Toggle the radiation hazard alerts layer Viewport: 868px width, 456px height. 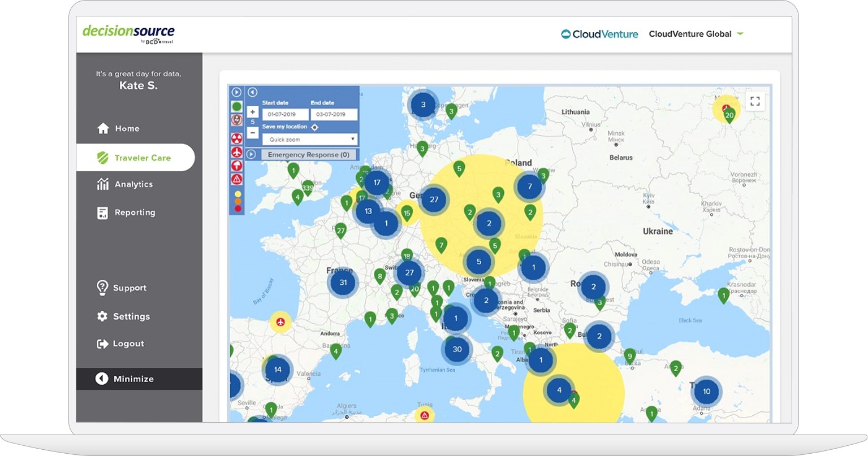tap(237, 138)
